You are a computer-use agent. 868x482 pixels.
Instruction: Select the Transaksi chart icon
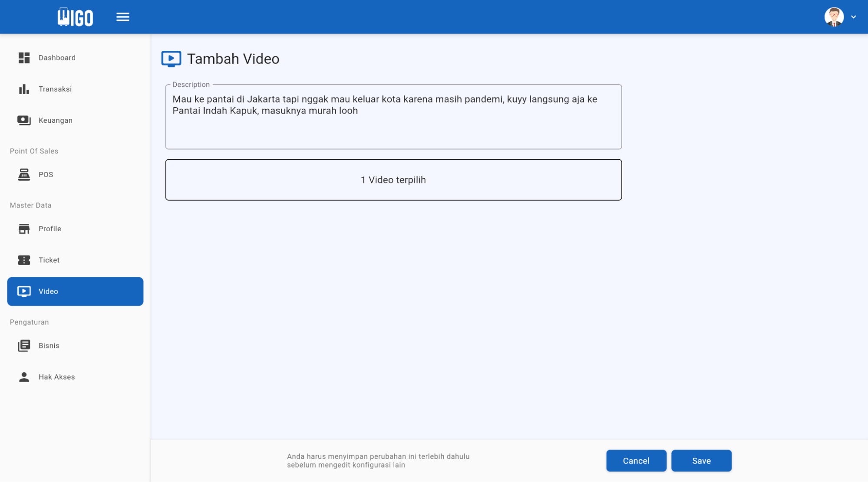coord(23,89)
